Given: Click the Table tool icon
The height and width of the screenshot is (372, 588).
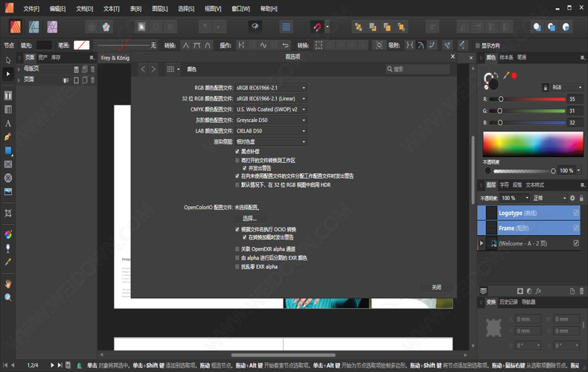Looking at the screenshot, I should 8,109.
